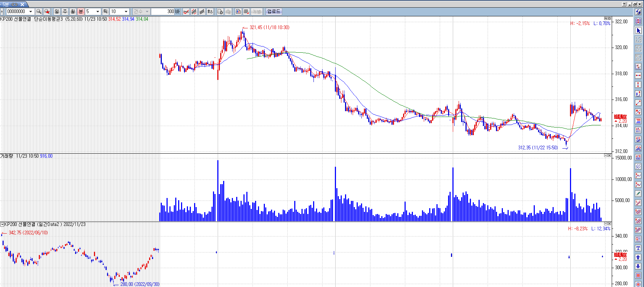This screenshot has height=287, width=644.
Task: Click the magnifier search icon in toolbar
Action: pyautogui.click(x=39, y=12)
